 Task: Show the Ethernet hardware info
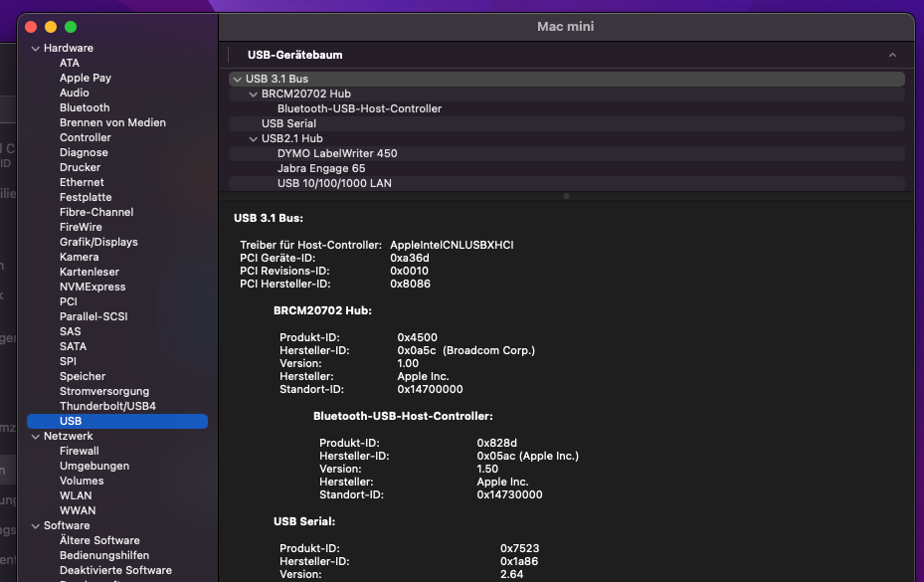click(x=82, y=182)
